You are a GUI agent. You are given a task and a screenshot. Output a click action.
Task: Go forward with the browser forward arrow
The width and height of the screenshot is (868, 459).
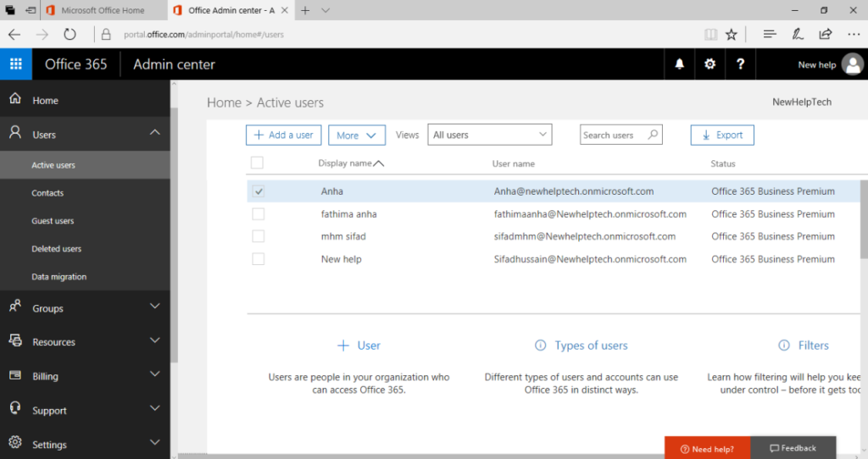pyautogui.click(x=42, y=34)
